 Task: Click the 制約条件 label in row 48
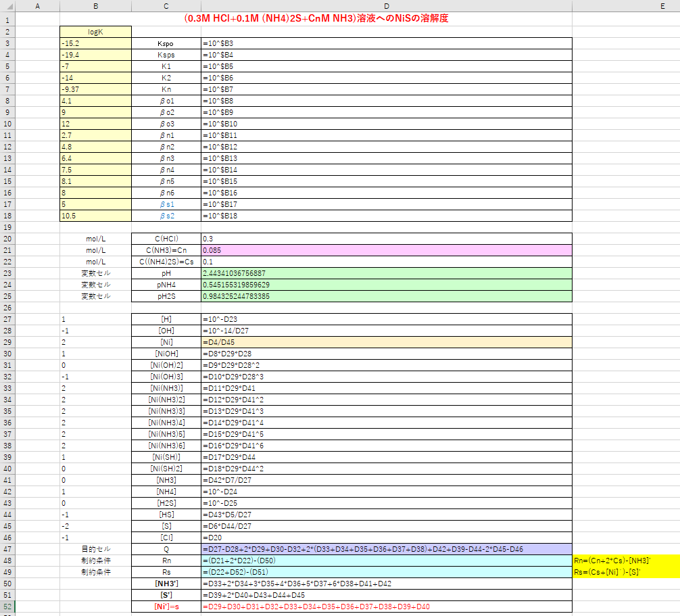[96, 561]
